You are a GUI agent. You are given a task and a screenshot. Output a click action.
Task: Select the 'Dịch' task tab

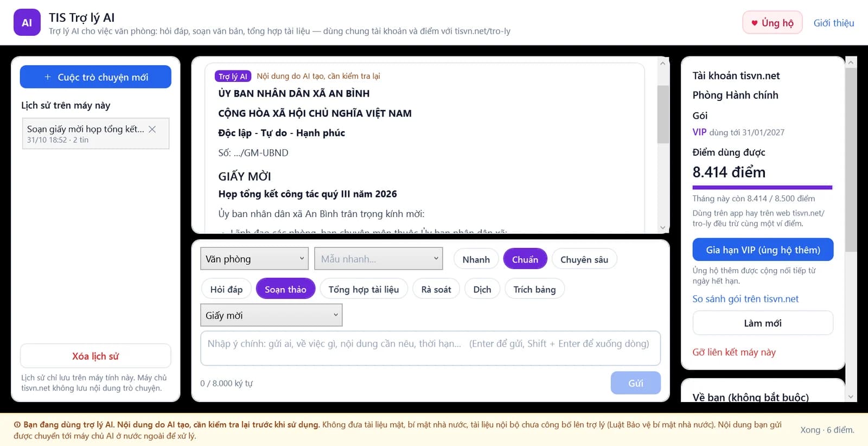(x=482, y=289)
